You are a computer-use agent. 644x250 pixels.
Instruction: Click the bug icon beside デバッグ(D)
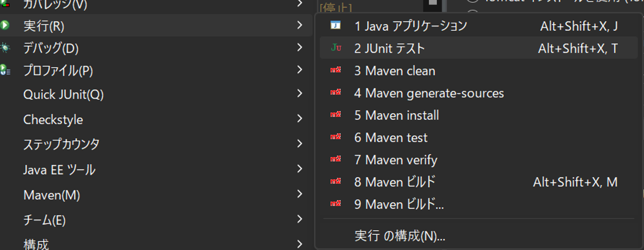click(x=5, y=48)
